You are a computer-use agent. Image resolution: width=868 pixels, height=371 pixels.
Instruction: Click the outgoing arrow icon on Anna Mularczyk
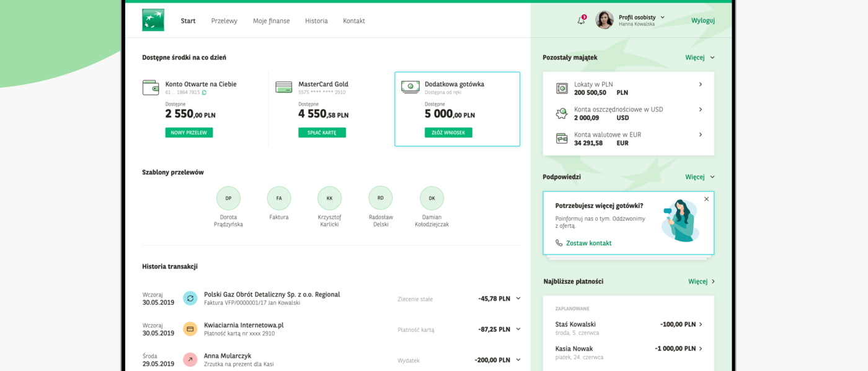(x=191, y=359)
